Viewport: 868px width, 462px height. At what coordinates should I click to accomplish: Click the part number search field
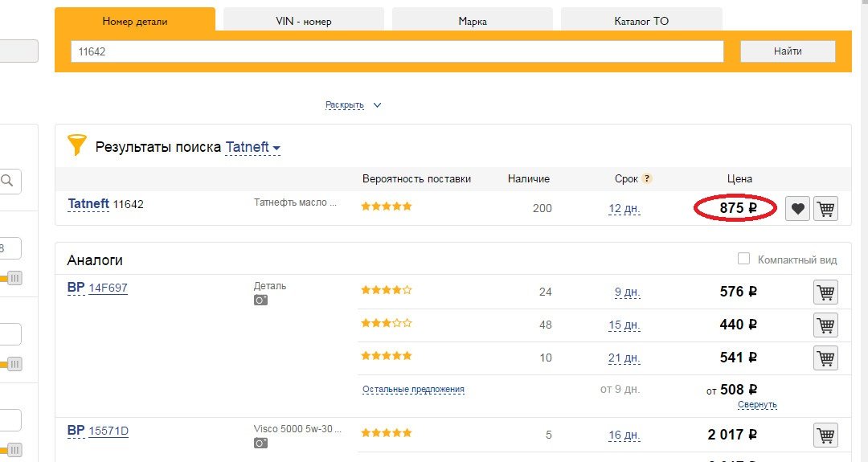coord(397,51)
